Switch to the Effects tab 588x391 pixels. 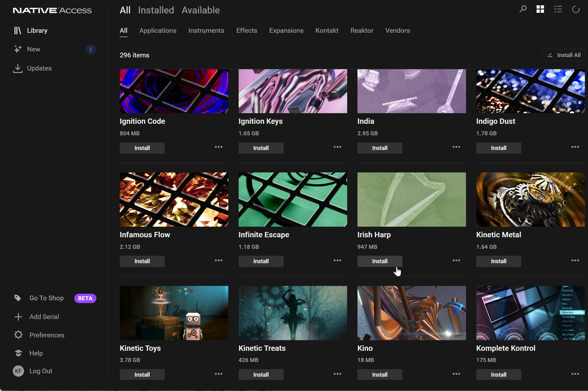247,31
